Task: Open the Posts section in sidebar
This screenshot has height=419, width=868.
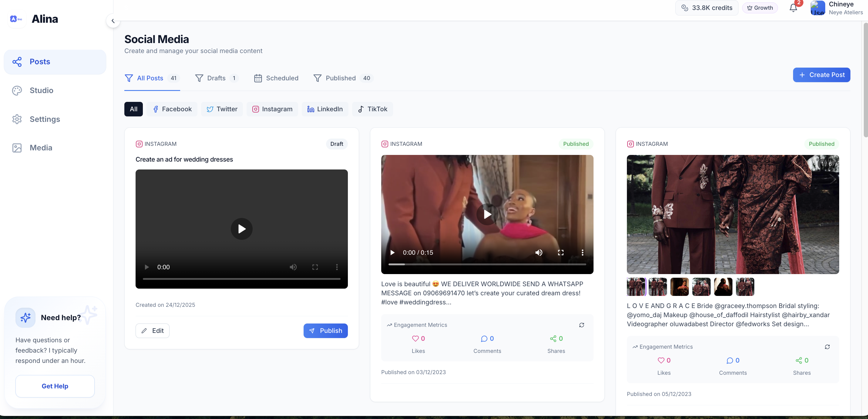Action: coord(40,62)
